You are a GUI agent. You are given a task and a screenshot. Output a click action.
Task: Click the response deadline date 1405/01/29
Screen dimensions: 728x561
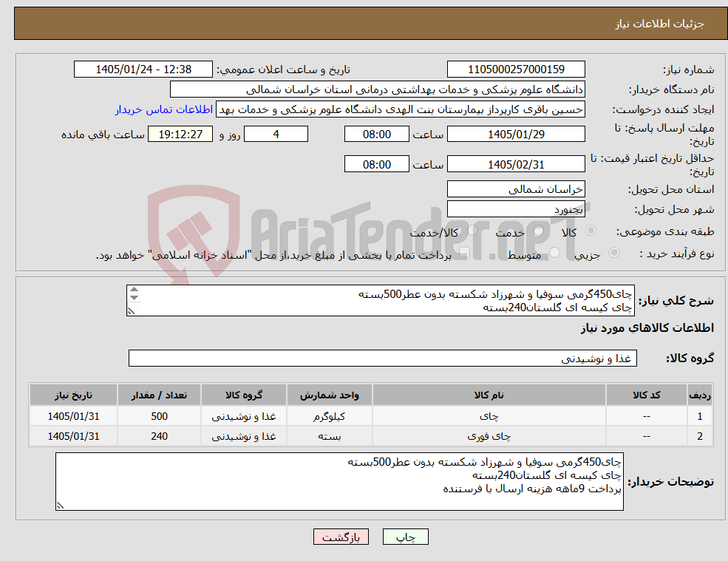(x=516, y=135)
